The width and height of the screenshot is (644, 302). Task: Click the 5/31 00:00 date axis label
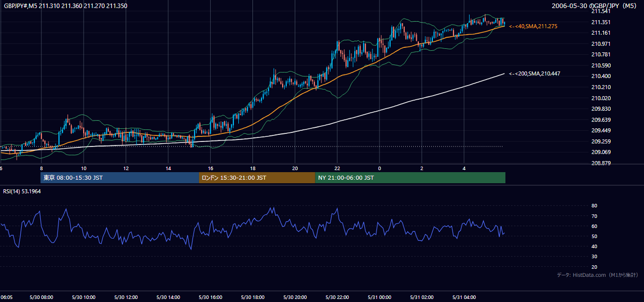(x=379, y=297)
